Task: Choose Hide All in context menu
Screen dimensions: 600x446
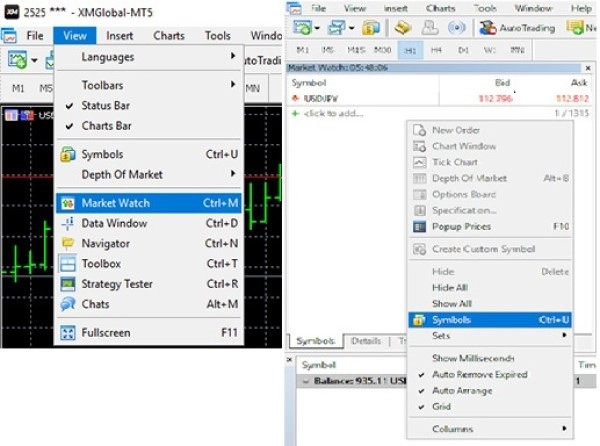Action: (490, 288)
